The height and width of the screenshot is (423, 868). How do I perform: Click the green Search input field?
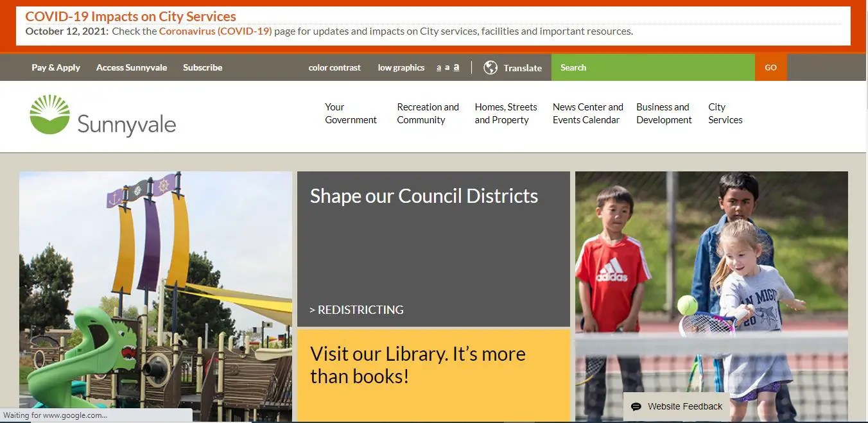coord(653,67)
